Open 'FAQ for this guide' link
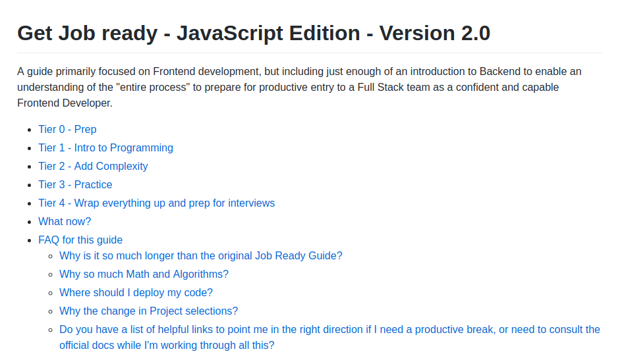This screenshot has height=364, width=622. (x=80, y=240)
